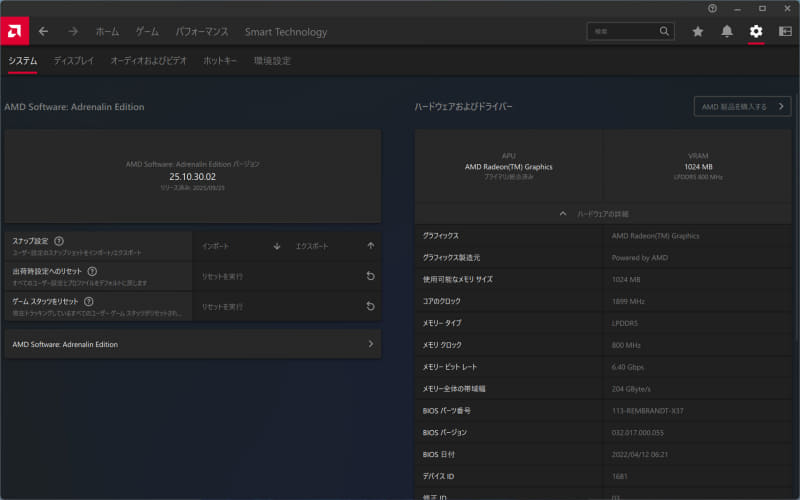
Task: Click the 113-REMBRANDT-X37 value
Action: 647,411
